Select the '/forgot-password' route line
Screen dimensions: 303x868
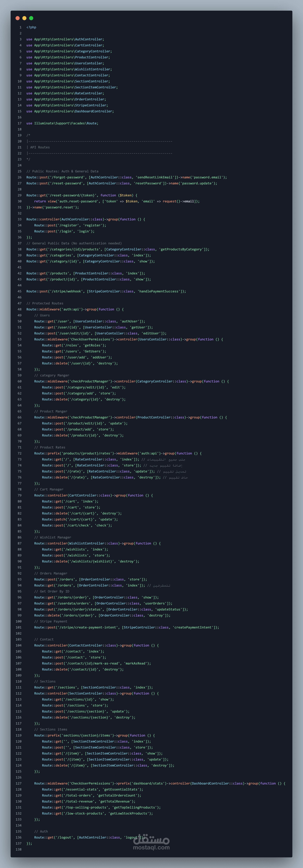point(127,177)
